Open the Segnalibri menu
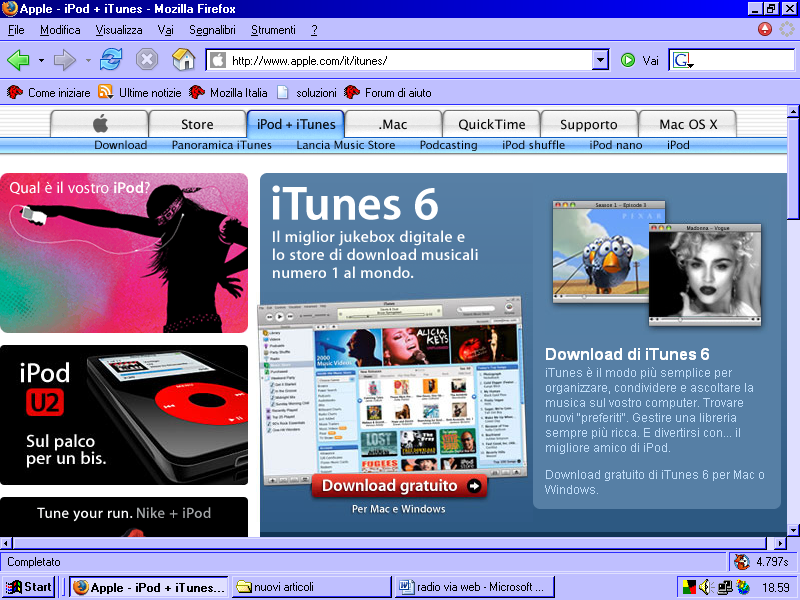Screen dimensions: 800x600 pyautogui.click(x=212, y=30)
